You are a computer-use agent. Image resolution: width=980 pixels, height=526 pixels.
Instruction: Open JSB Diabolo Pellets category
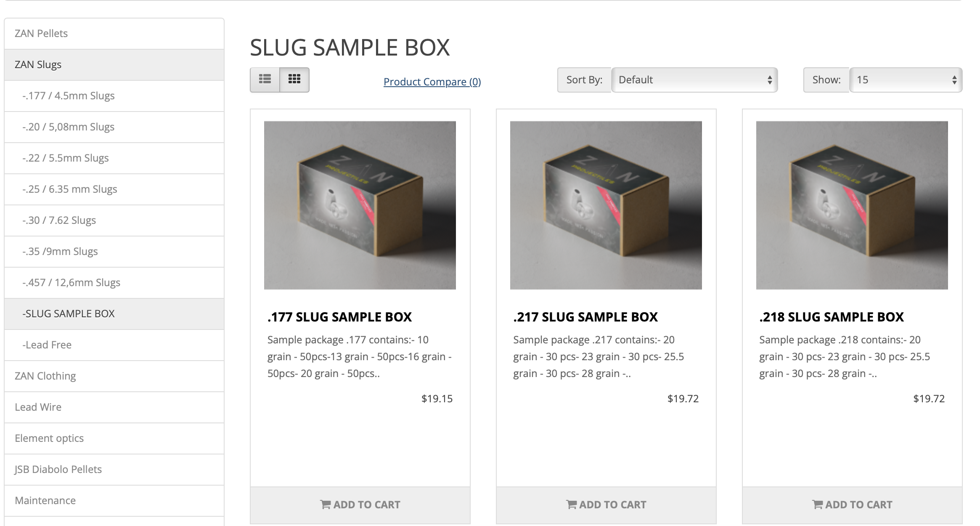point(114,470)
